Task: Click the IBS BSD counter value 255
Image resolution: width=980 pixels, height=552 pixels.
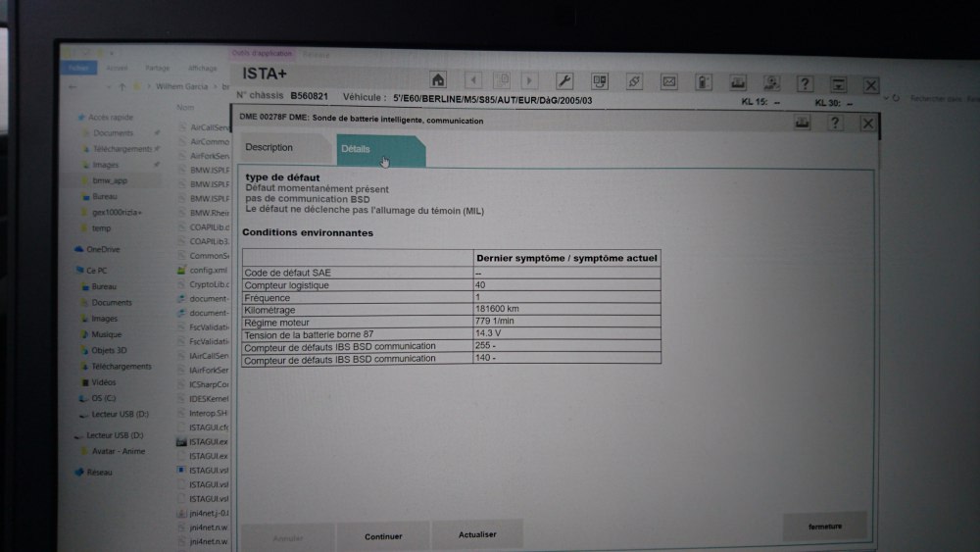Action: tap(485, 345)
